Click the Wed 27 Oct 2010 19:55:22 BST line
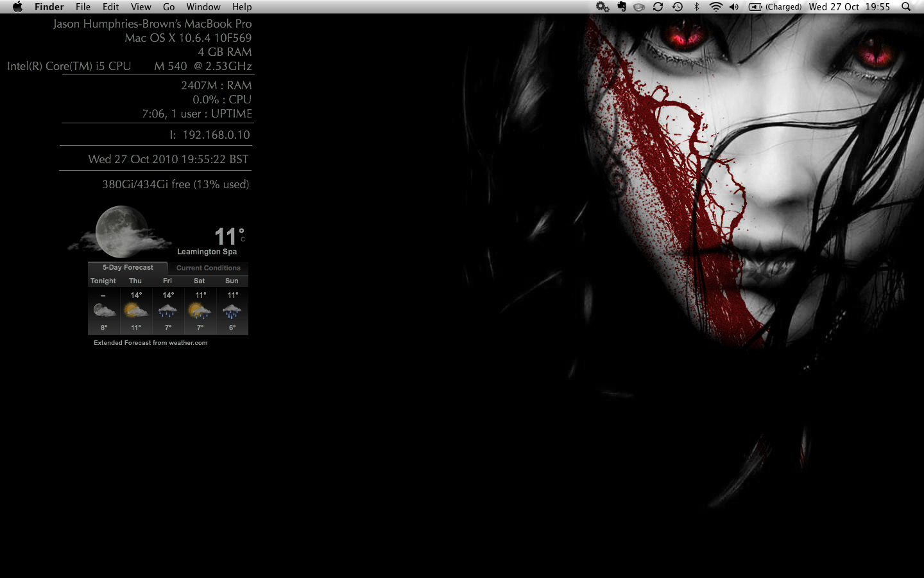 point(168,159)
